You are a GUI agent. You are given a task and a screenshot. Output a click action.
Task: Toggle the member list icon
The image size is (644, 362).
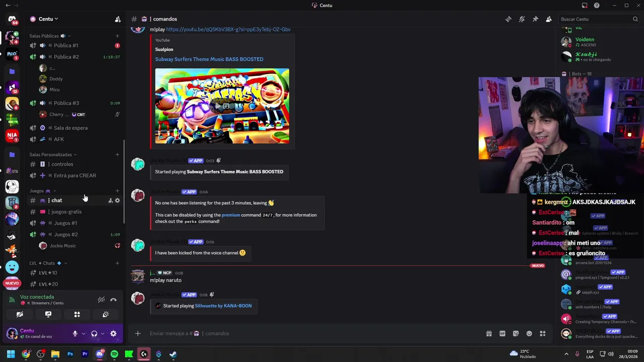tap(548, 19)
